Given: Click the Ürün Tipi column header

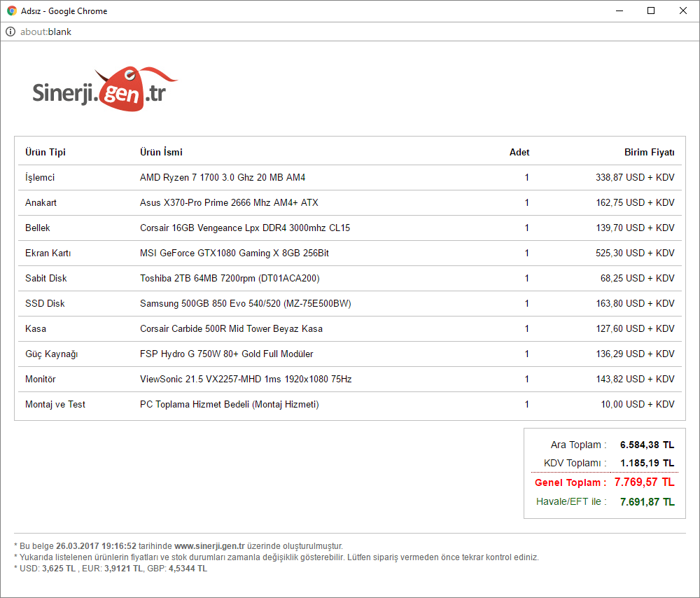Looking at the screenshot, I should (45, 152).
